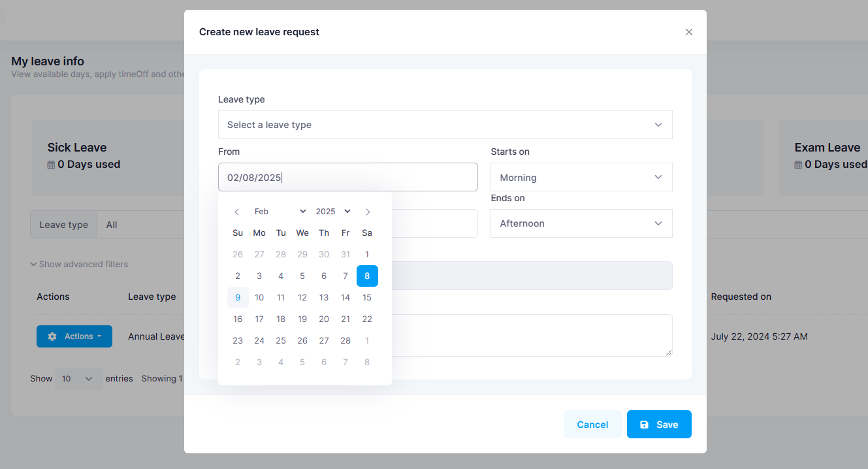Expand the Ends on Afternoon dropdown
This screenshot has width=868, height=469.
tap(581, 223)
